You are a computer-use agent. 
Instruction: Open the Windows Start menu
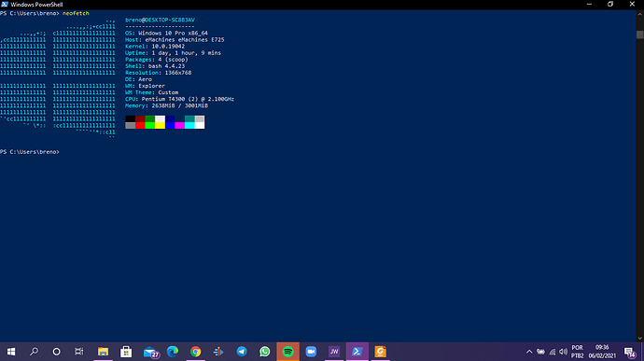[x=11, y=352]
